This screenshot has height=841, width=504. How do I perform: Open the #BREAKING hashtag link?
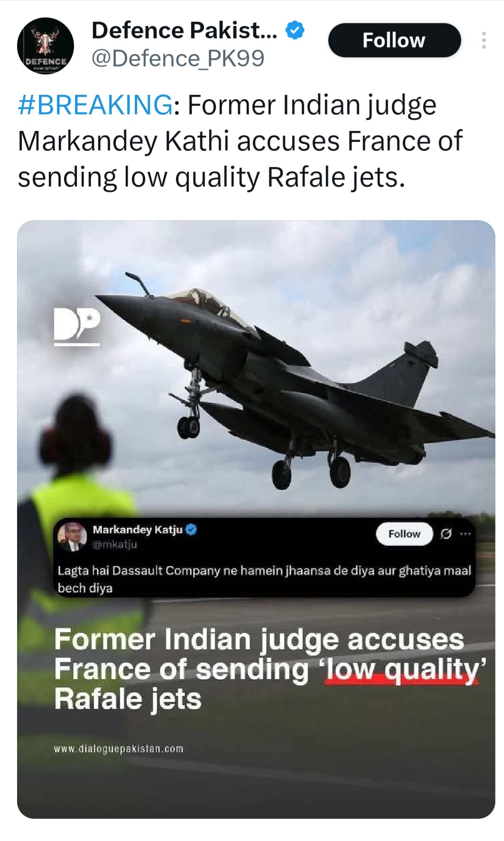[x=95, y=104]
